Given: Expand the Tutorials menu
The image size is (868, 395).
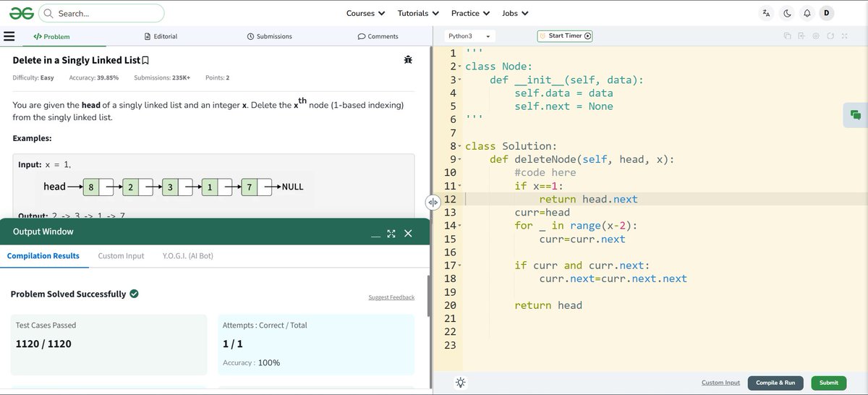Looking at the screenshot, I should [x=418, y=13].
